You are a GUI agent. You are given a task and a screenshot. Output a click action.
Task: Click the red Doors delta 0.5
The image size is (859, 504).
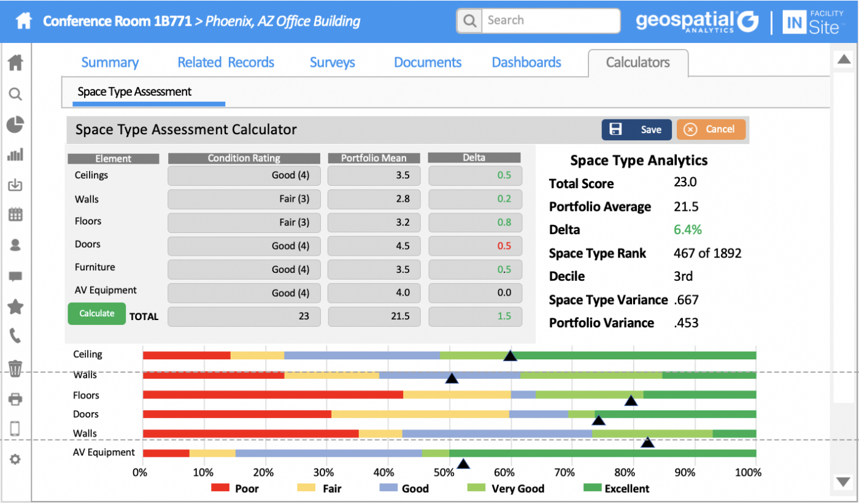504,246
